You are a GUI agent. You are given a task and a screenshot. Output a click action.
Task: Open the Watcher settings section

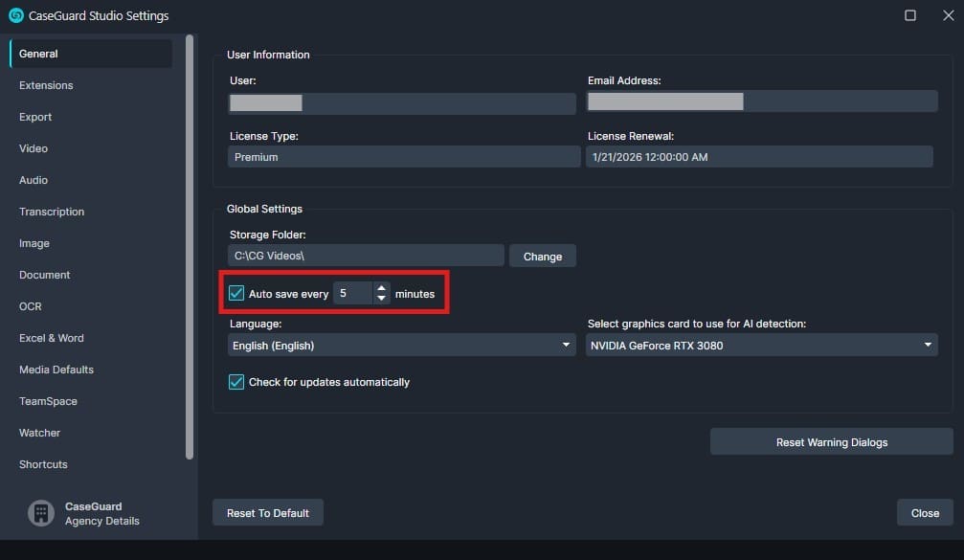point(39,433)
